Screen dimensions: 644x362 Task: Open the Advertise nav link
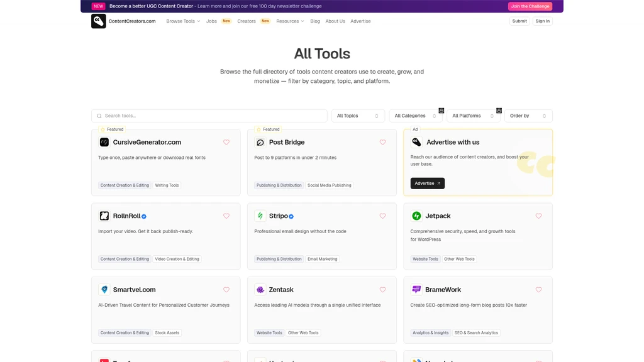(x=360, y=21)
